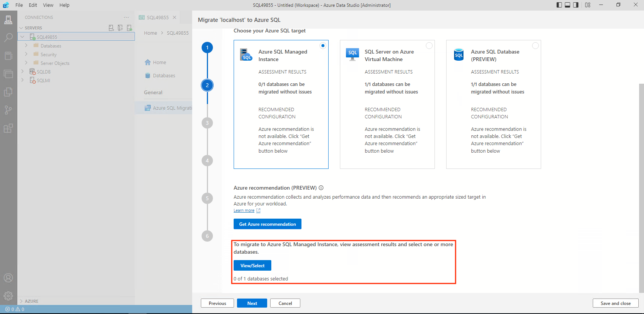This screenshot has height=314, width=644.
Task: Select SQL Server on Azure Virtual Machine target
Action: click(x=429, y=46)
